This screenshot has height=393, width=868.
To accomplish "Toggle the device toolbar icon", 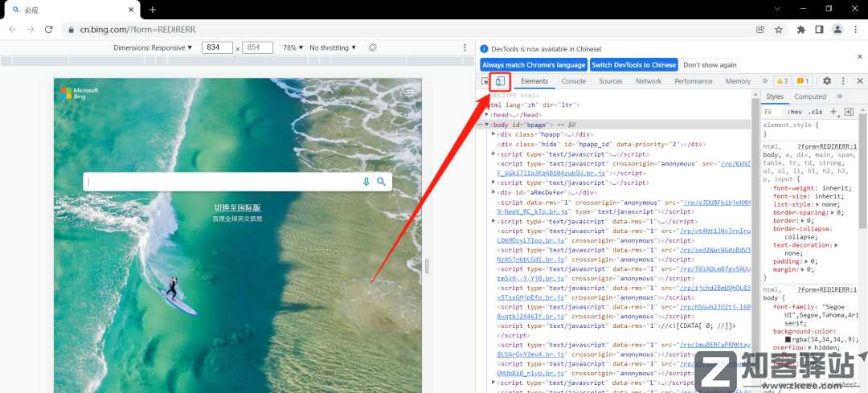I will 499,81.
